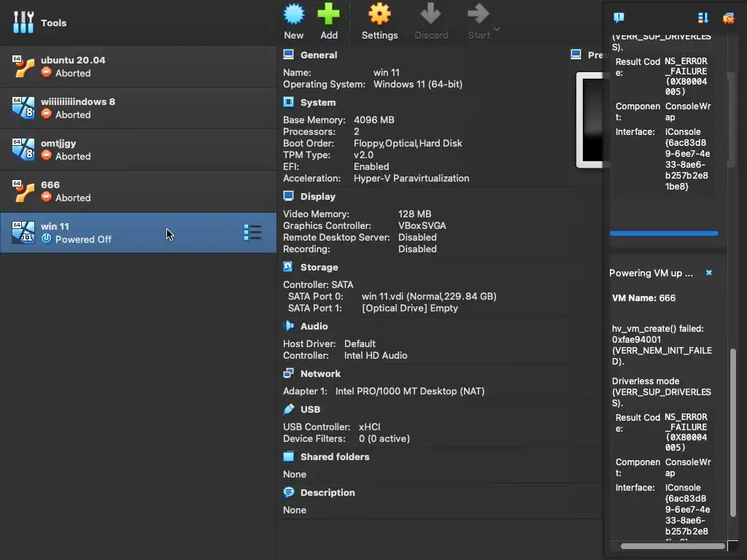Click the USB section plug icon
This screenshot has height=560, width=747.
point(288,409)
